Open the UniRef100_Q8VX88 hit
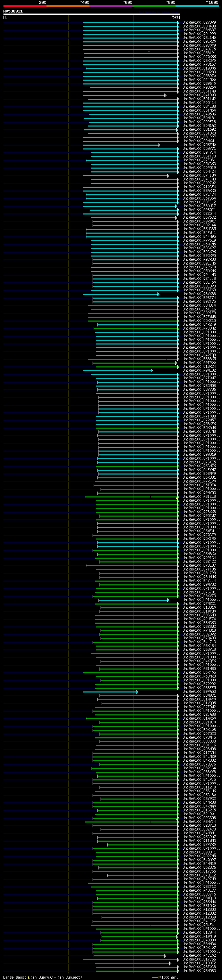The image size is (222, 980). click(x=199, y=294)
